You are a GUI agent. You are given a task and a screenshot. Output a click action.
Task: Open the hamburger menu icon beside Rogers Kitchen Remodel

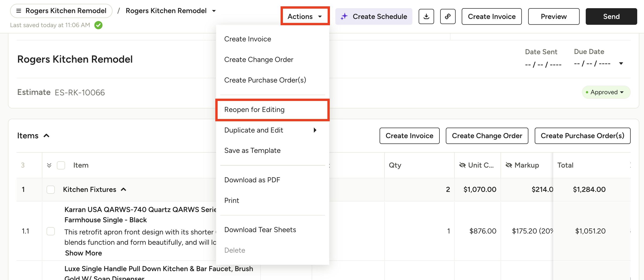pyautogui.click(x=18, y=11)
